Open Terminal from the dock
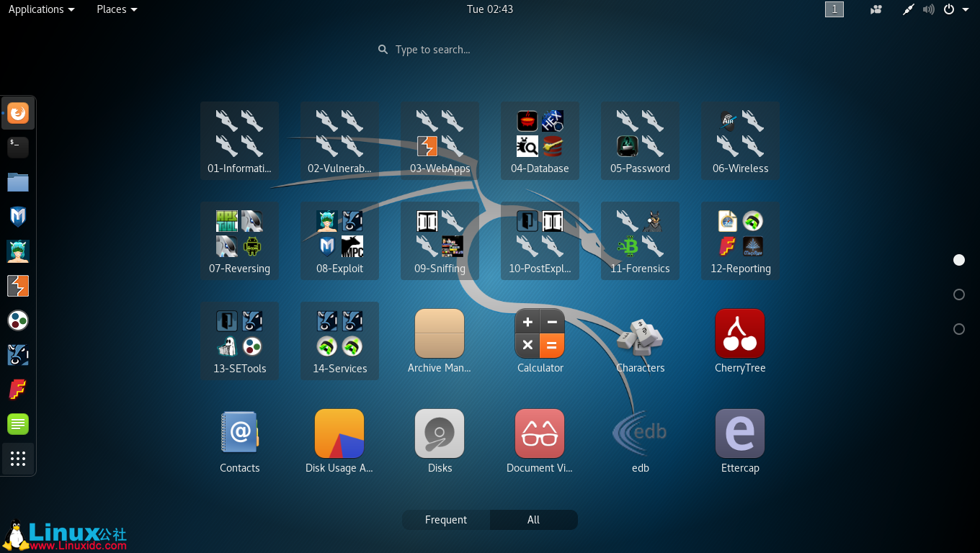Image resolution: width=980 pixels, height=553 pixels. [x=18, y=148]
